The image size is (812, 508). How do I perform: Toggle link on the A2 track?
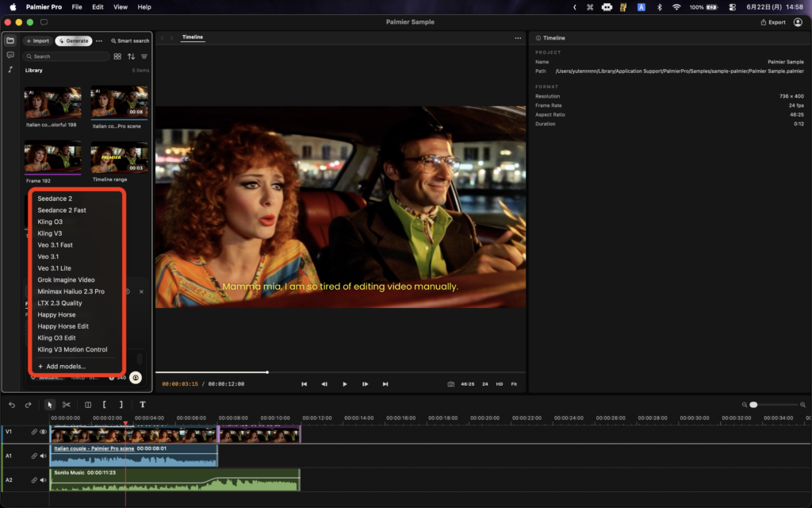coord(34,480)
